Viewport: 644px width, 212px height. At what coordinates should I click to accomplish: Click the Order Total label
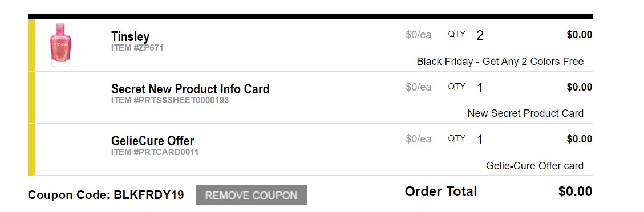(x=441, y=191)
